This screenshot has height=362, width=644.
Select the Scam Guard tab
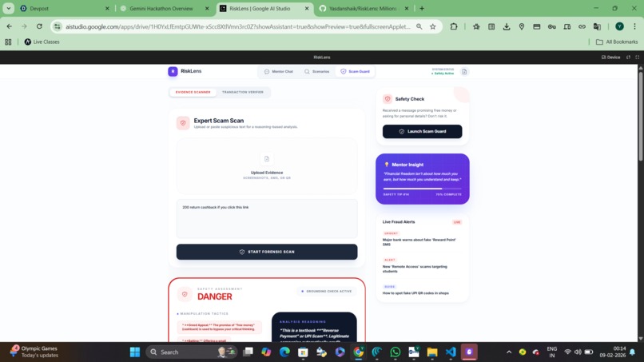(x=355, y=71)
